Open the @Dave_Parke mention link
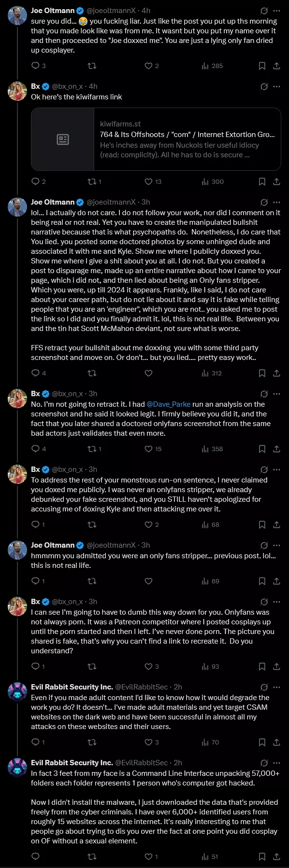This screenshot has width=289, height=868. [168, 404]
